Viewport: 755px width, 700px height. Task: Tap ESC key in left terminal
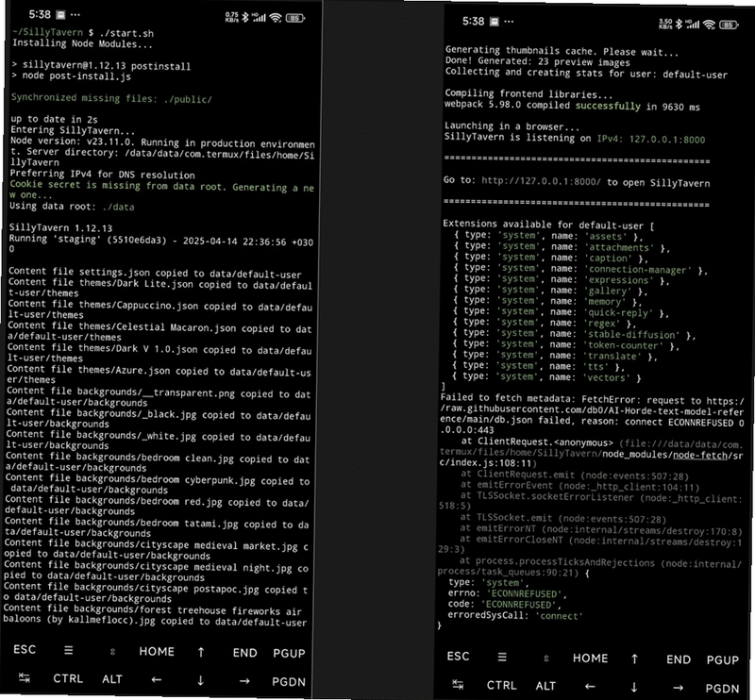point(25,649)
